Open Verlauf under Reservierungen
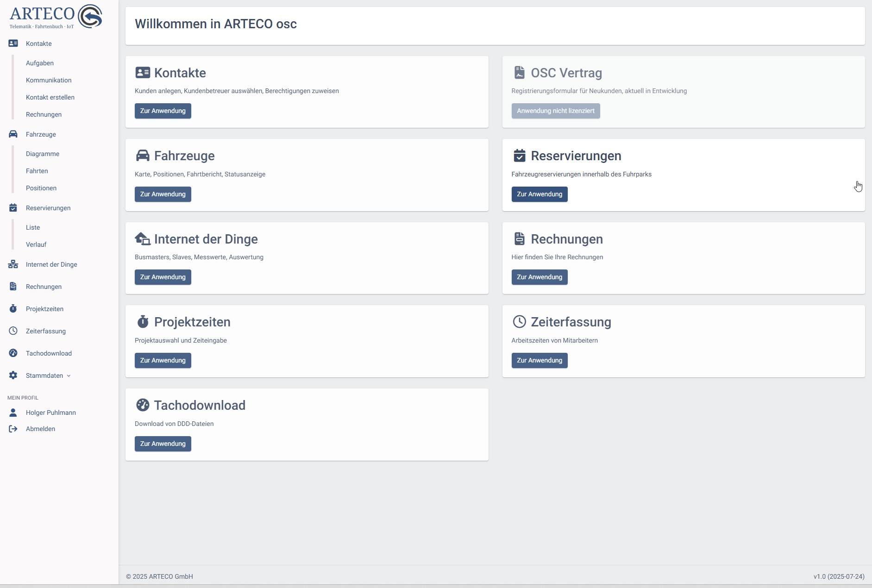 tap(36, 244)
